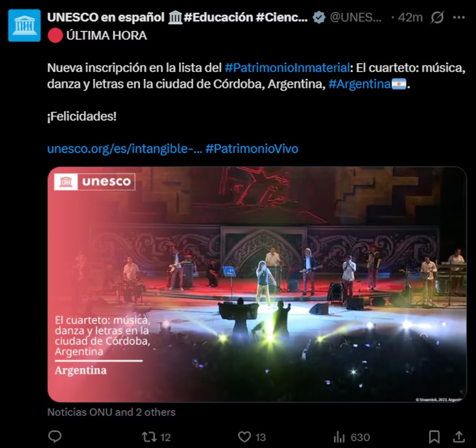Like the tweet with heart icon

[244, 437]
